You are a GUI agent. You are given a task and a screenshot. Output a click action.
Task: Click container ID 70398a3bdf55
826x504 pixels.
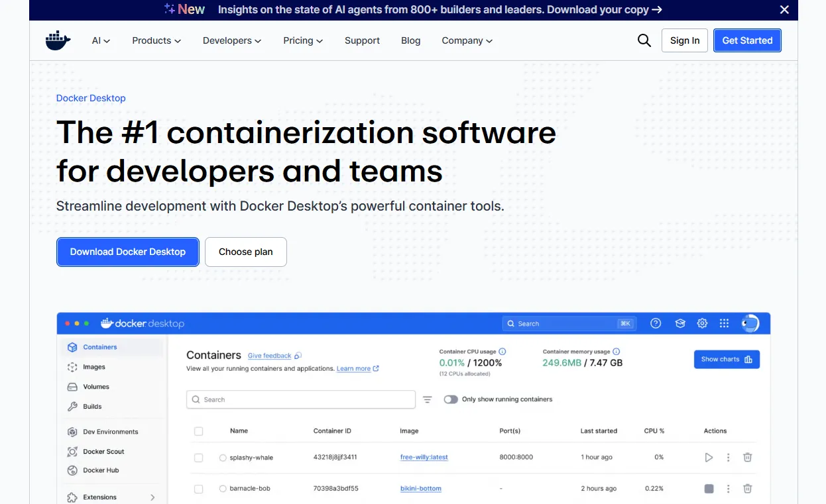(336, 489)
